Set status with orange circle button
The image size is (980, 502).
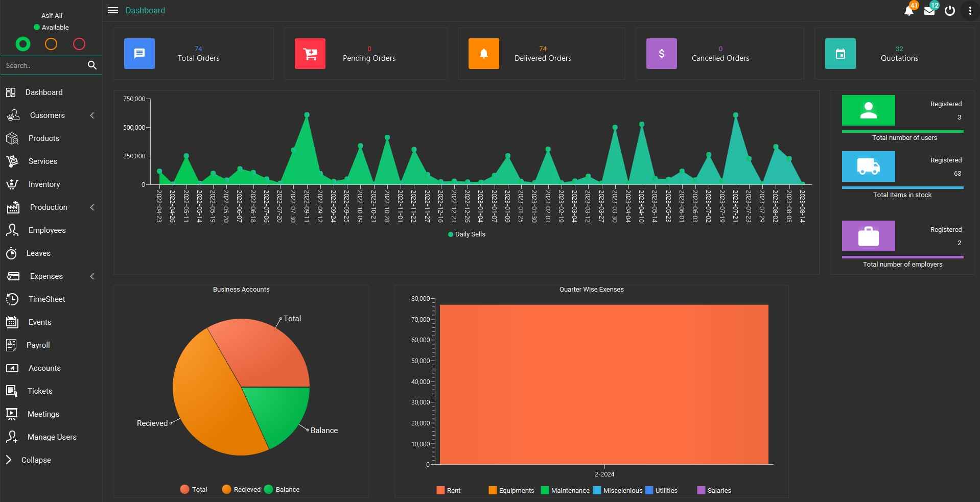coord(51,44)
